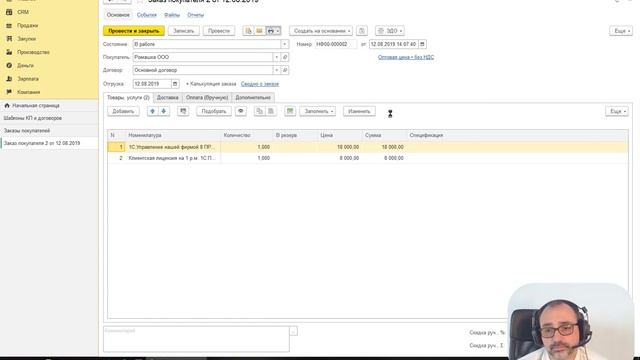
Task: Open the Компания section icon
Action: click(x=9, y=92)
